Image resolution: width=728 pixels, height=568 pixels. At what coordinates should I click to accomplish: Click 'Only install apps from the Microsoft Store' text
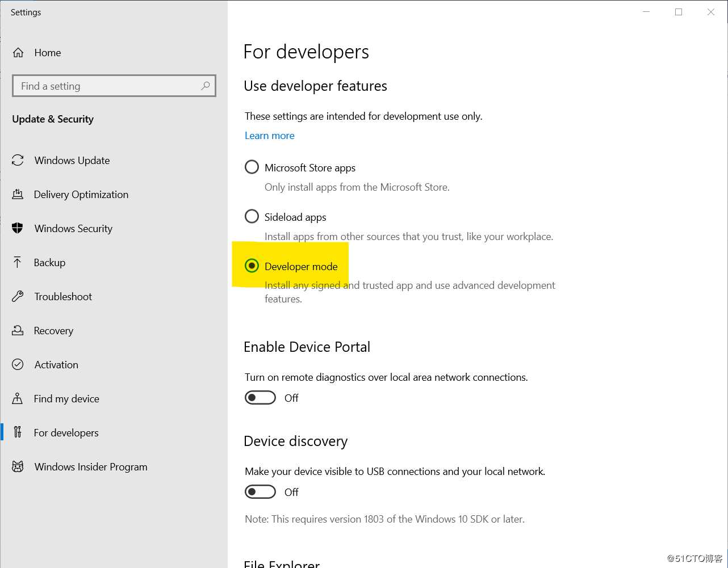point(357,187)
